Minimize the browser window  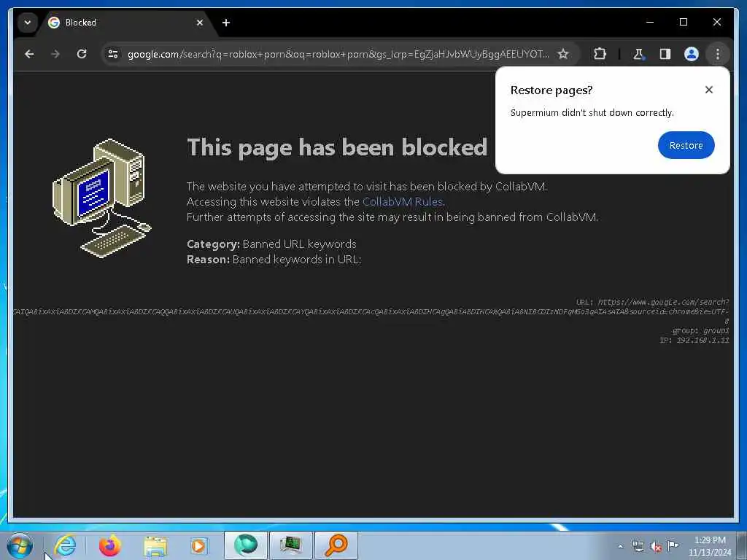[650, 22]
